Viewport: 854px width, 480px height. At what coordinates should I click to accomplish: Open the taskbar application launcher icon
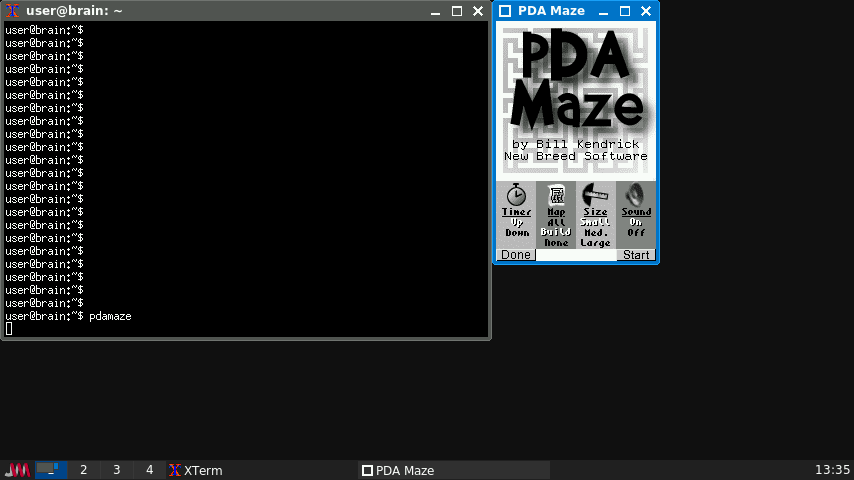[17, 470]
